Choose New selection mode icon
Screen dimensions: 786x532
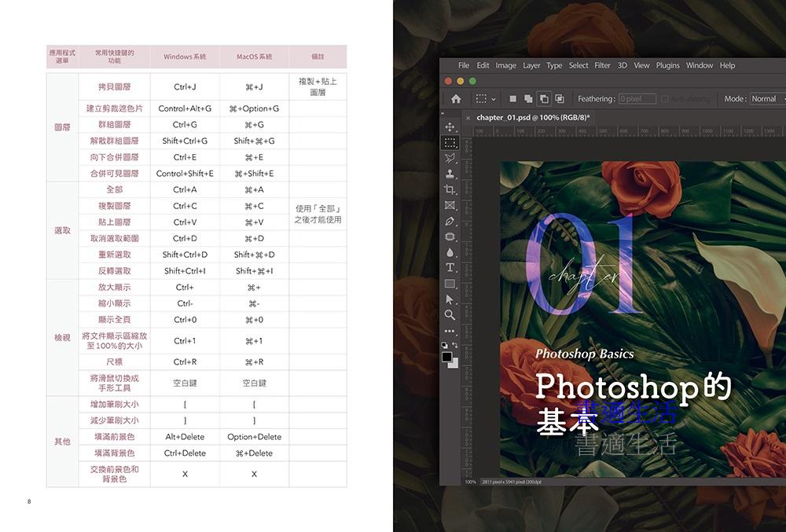pyautogui.click(x=512, y=99)
